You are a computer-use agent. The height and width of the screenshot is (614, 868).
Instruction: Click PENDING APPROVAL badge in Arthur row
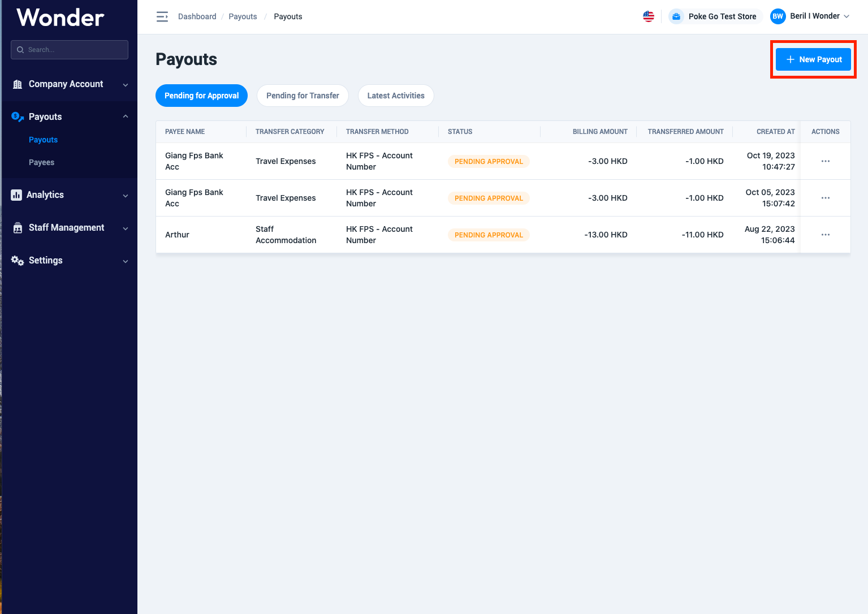point(489,235)
